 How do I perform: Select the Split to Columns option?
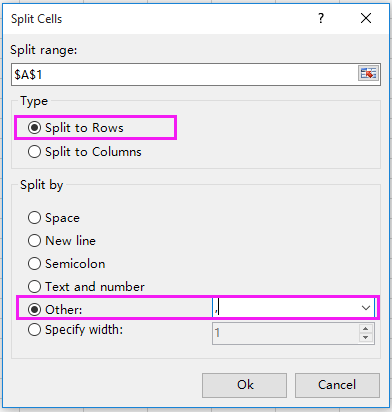85,152
